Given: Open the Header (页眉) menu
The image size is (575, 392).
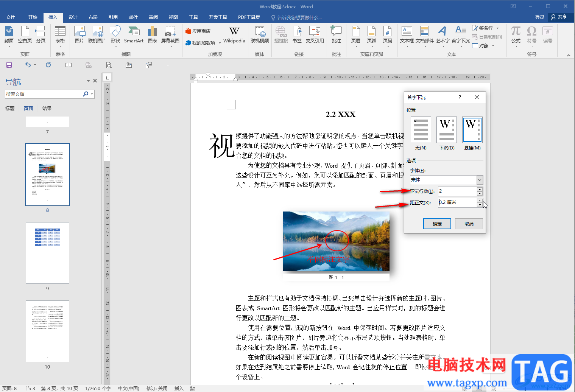Looking at the screenshot, I should click(x=356, y=36).
